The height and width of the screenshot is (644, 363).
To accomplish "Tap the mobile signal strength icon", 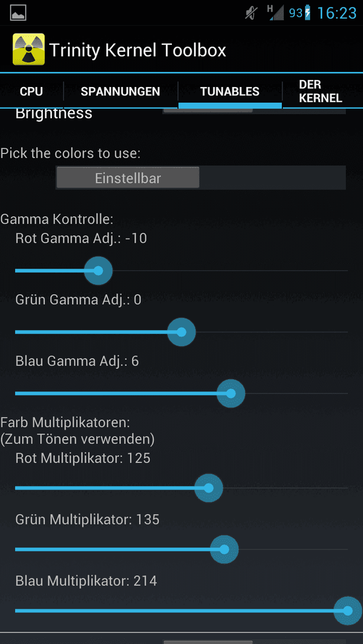I will [x=275, y=13].
